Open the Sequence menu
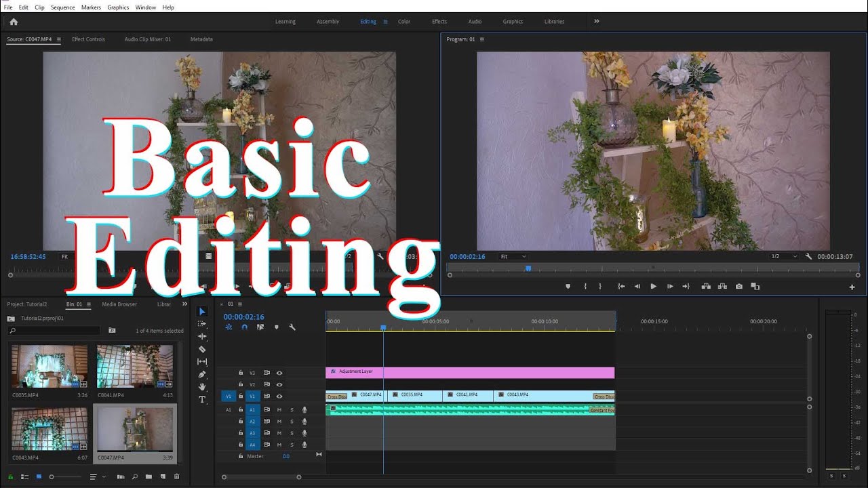The image size is (868, 488). click(x=63, y=7)
